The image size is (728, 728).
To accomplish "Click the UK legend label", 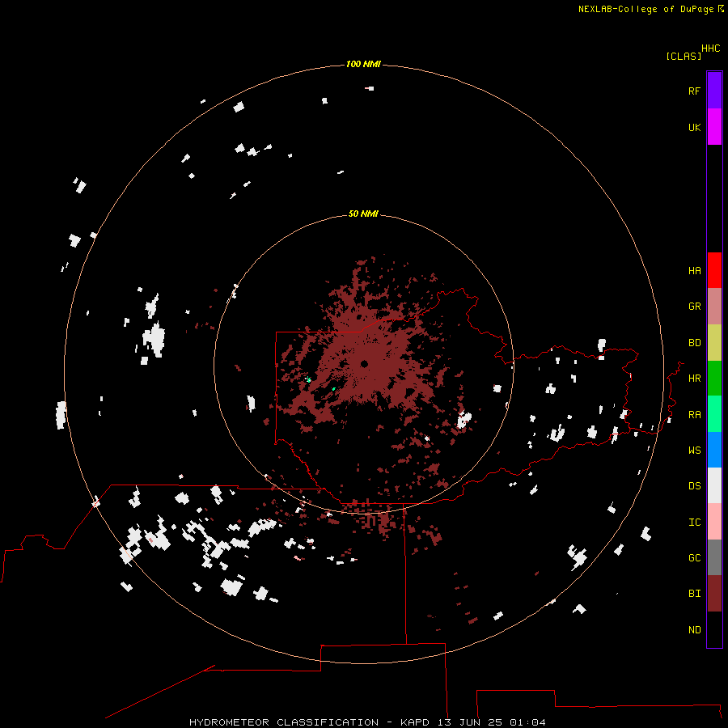I will (x=695, y=128).
